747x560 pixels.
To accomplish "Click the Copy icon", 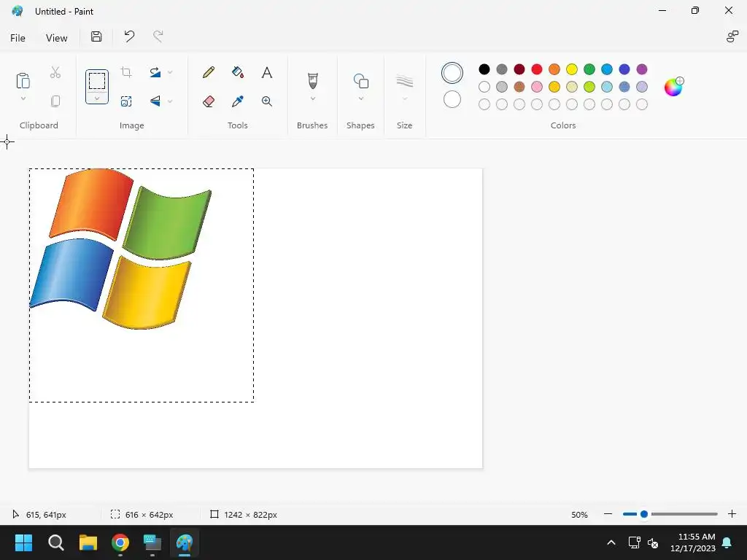I will pyautogui.click(x=55, y=101).
